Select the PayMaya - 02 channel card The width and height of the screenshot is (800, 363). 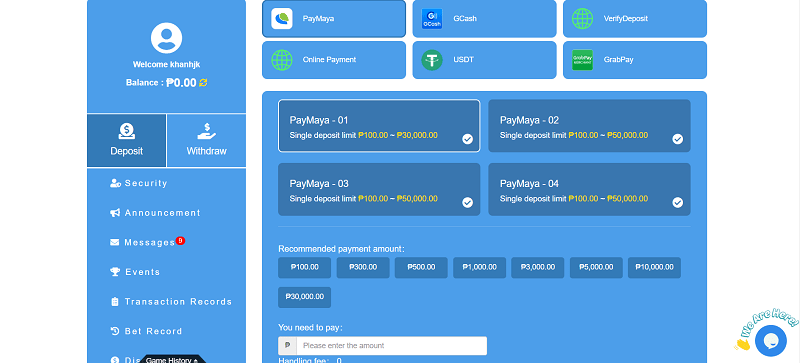[589, 126]
